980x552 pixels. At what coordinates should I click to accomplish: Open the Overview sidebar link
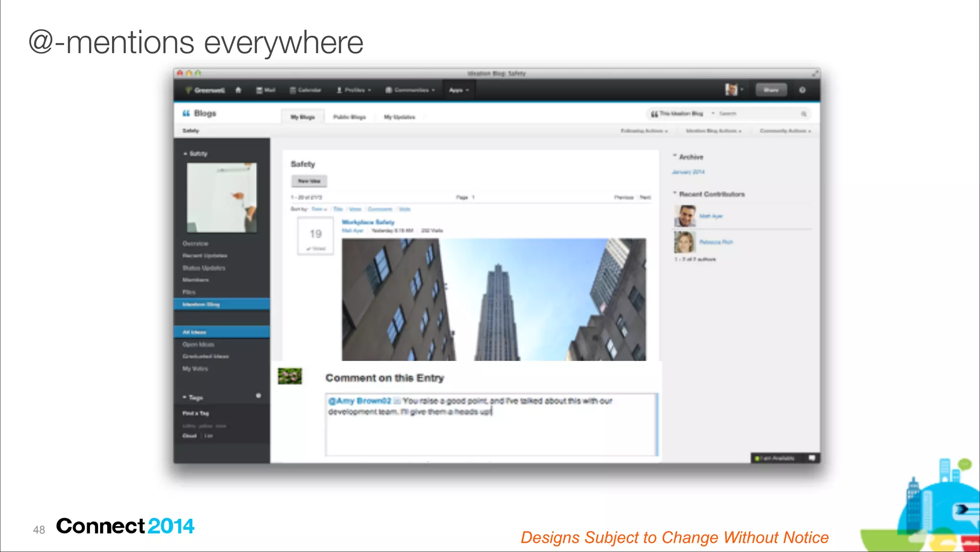point(195,244)
